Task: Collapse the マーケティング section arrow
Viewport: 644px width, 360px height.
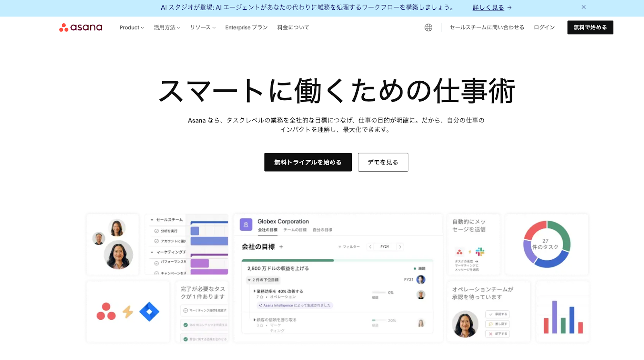Action: (x=152, y=252)
